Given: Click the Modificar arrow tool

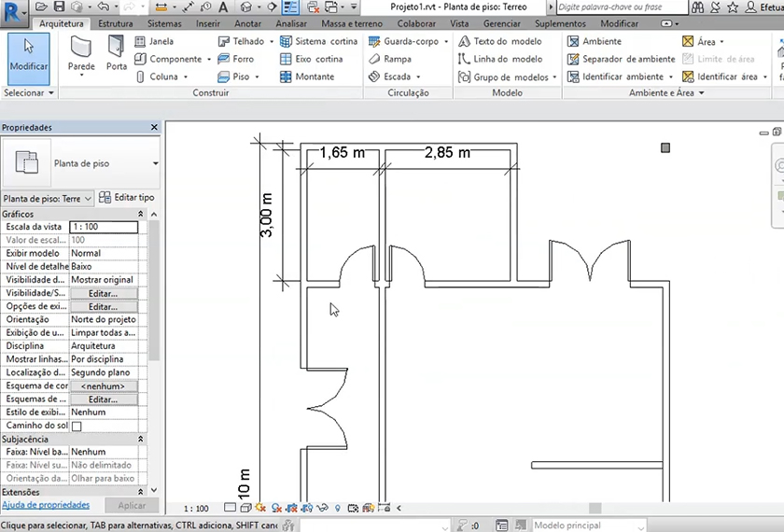Looking at the screenshot, I should click(x=28, y=56).
